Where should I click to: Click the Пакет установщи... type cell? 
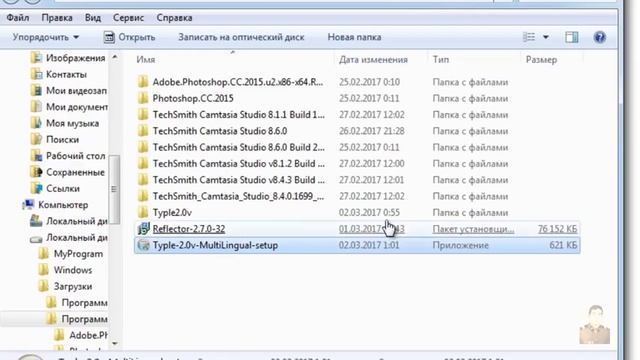473,229
